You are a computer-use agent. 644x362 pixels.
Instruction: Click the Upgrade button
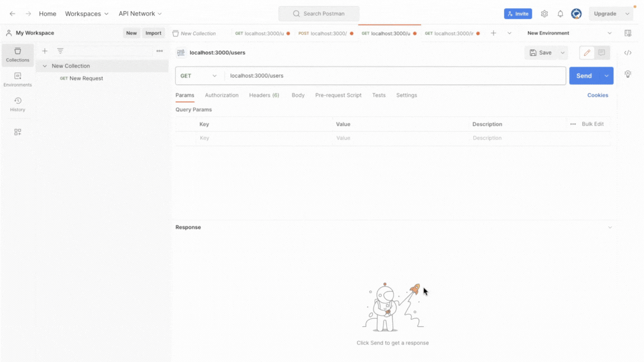pyautogui.click(x=605, y=13)
